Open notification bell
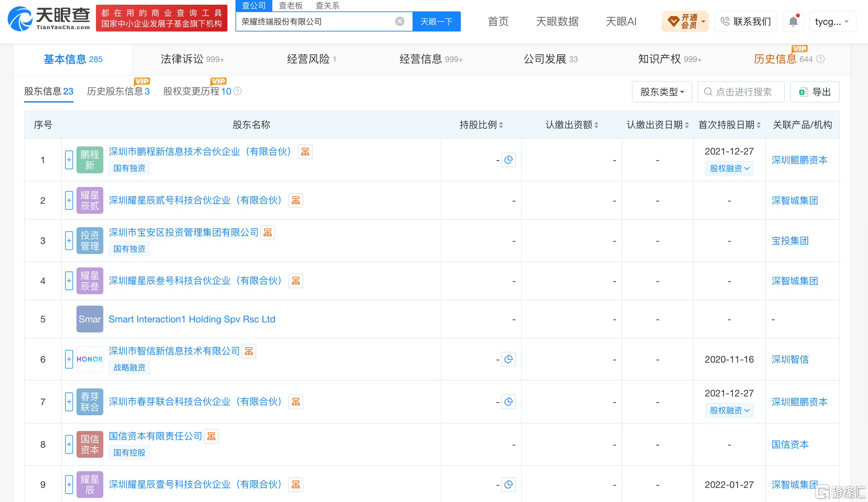This screenshot has width=868, height=502. click(x=793, y=21)
